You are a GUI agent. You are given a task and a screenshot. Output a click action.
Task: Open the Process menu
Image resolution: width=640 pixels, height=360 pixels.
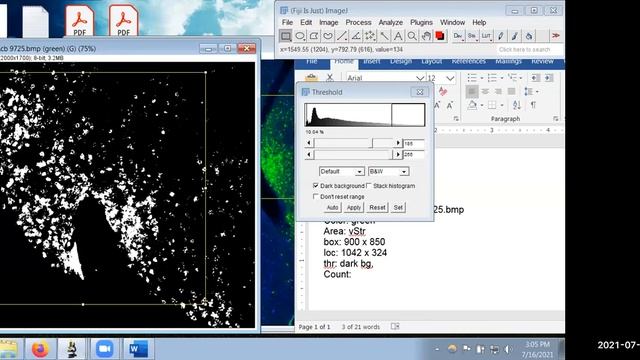[358, 22]
